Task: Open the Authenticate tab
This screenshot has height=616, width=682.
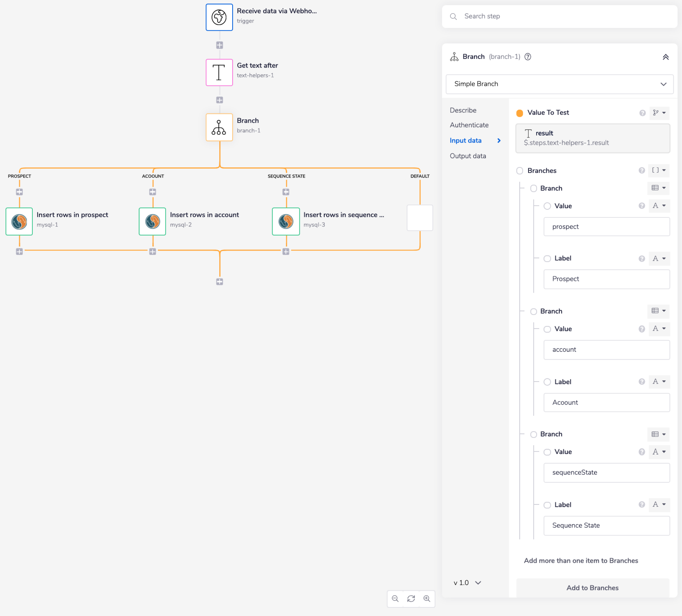Action: point(469,125)
